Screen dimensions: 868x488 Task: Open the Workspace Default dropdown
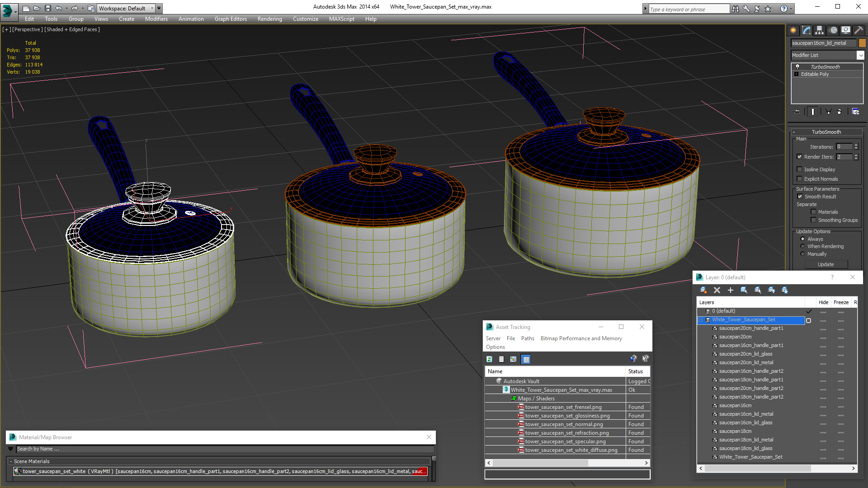(x=127, y=8)
